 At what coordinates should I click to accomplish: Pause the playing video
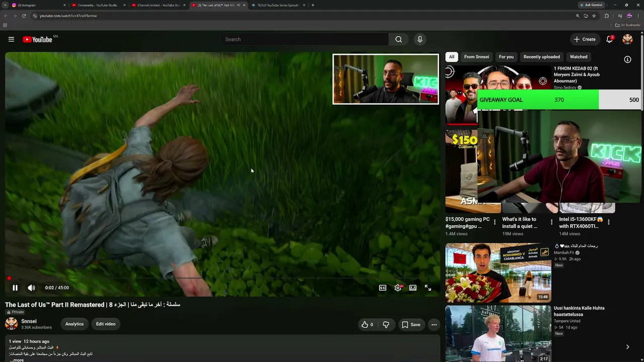tap(15, 288)
